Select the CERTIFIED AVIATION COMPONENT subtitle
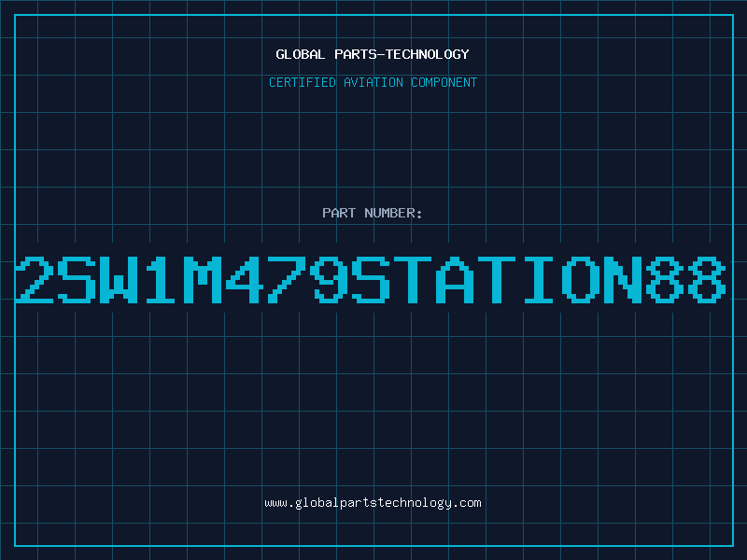Viewport: 747px width, 560px height. [373, 82]
